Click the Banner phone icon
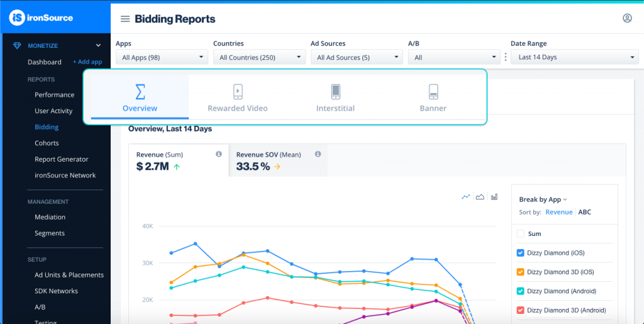Viewport: 644px width, 324px height. pos(433,92)
